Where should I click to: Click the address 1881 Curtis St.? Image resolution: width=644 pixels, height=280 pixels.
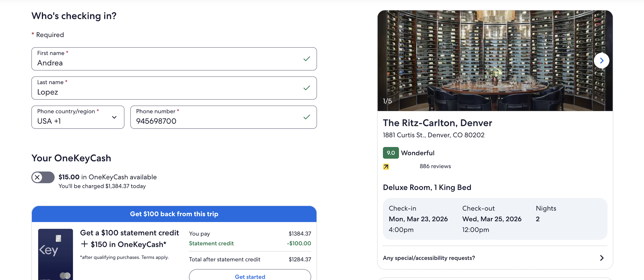pyautogui.click(x=434, y=135)
